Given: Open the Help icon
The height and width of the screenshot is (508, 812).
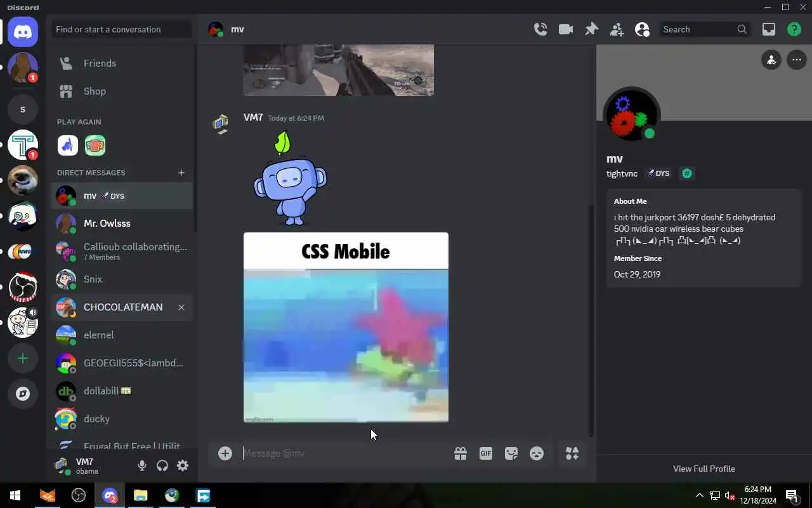Looking at the screenshot, I should [794, 29].
